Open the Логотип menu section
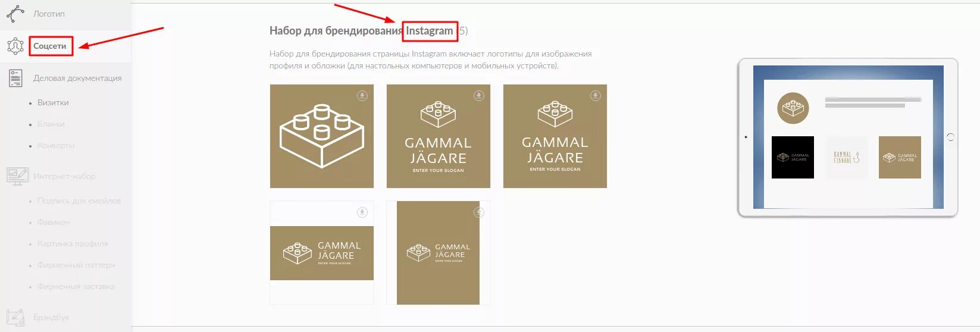980x332 pixels. 49,13
